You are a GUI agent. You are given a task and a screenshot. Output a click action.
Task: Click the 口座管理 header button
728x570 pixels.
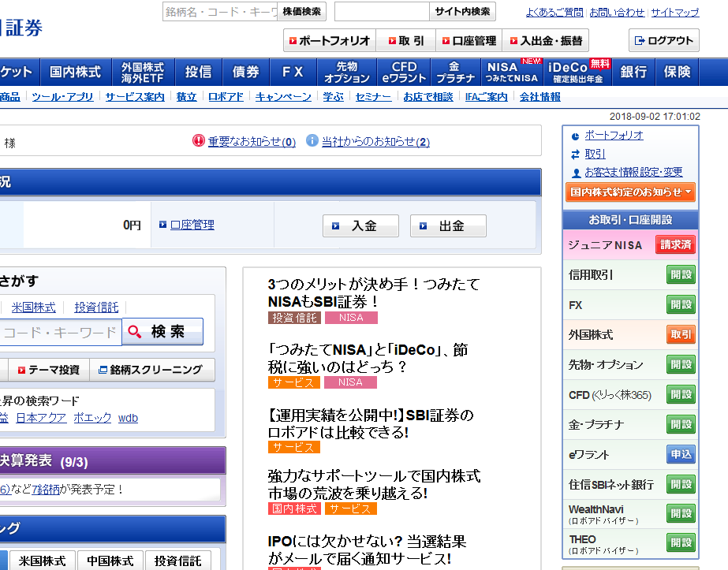tap(469, 40)
